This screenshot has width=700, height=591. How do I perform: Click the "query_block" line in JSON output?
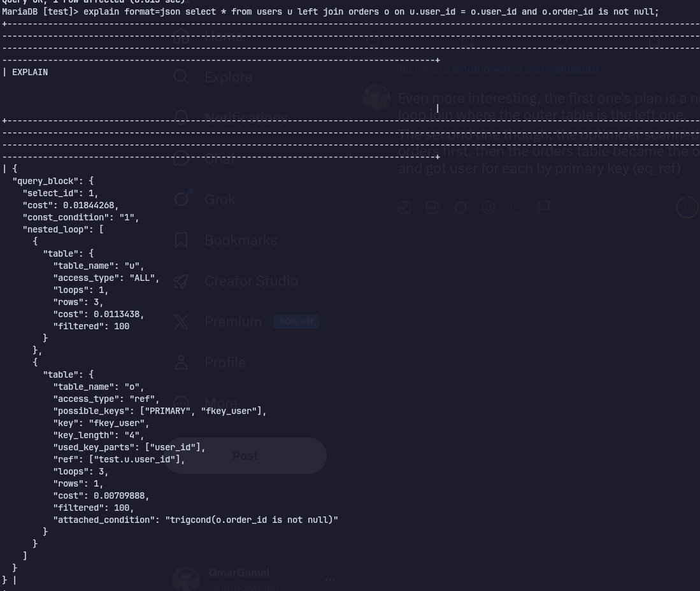(53, 181)
